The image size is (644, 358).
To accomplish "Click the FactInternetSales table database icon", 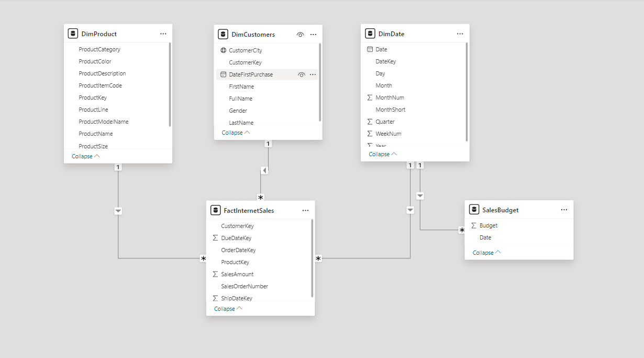I will coord(215,210).
